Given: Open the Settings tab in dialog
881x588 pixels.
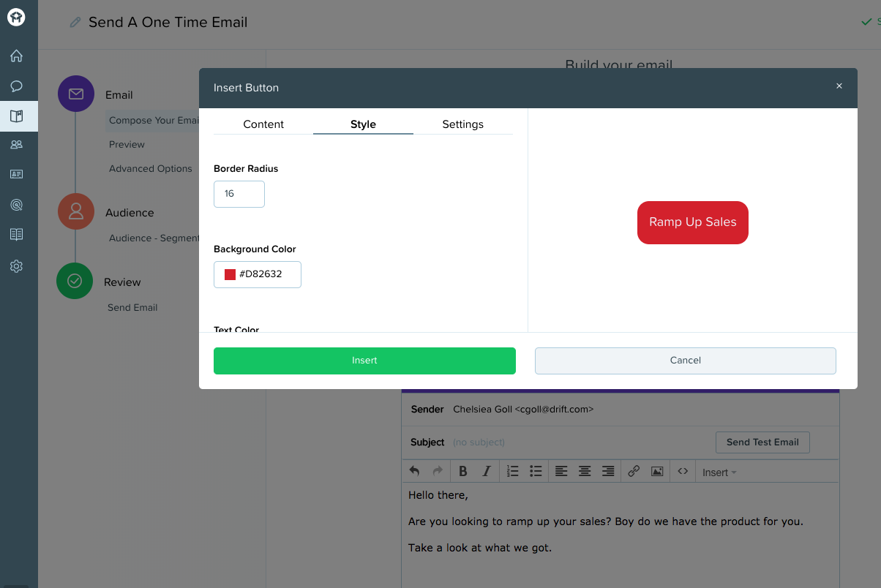Looking at the screenshot, I should tap(463, 124).
